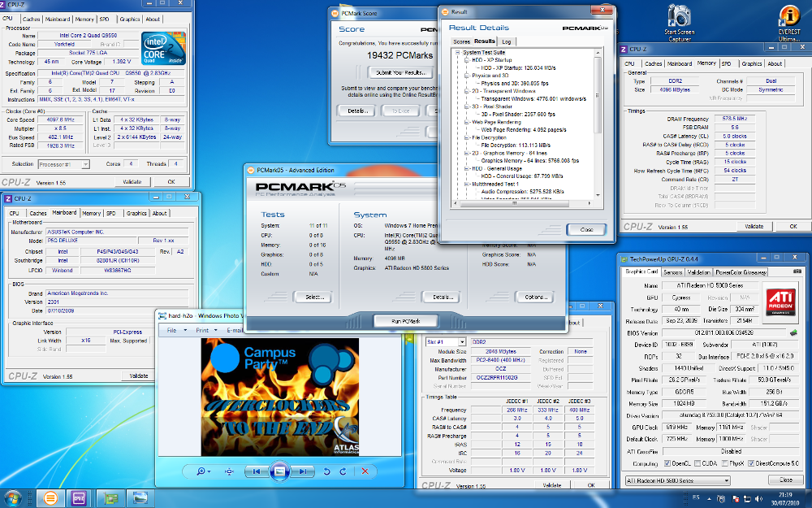Switch to Log tab in Result window

point(507,42)
